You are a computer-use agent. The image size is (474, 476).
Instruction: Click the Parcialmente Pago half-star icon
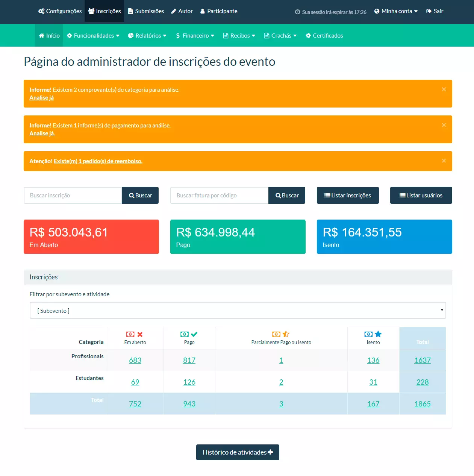pyautogui.click(x=286, y=334)
